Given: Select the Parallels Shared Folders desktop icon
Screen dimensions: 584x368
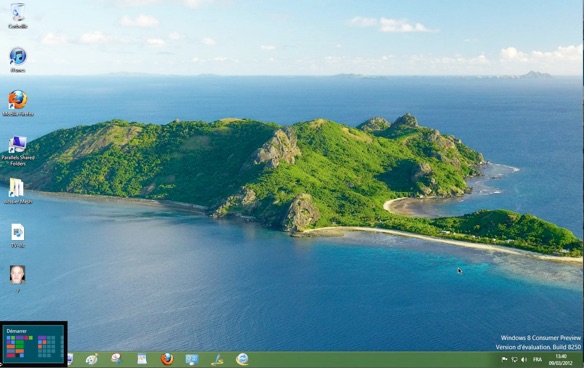Looking at the screenshot, I should (18, 150).
